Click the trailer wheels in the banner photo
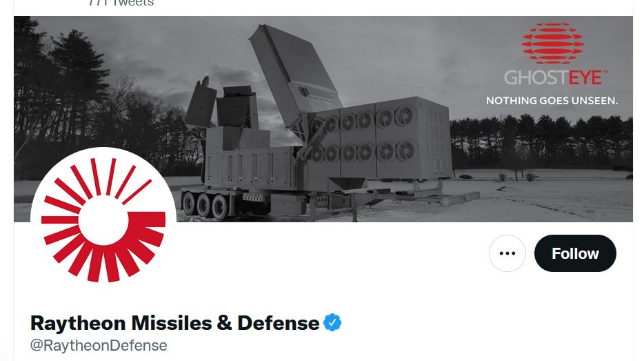The image size is (644, 361). (205, 205)
